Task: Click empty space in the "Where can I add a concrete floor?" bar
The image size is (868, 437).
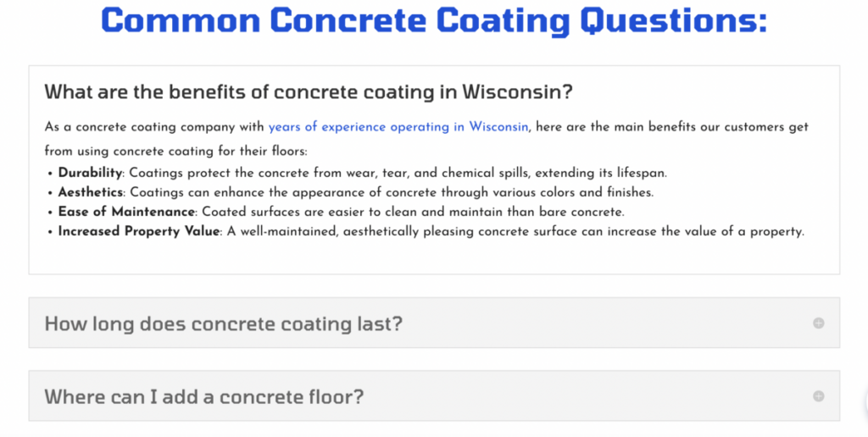Action: coord(593,396)
